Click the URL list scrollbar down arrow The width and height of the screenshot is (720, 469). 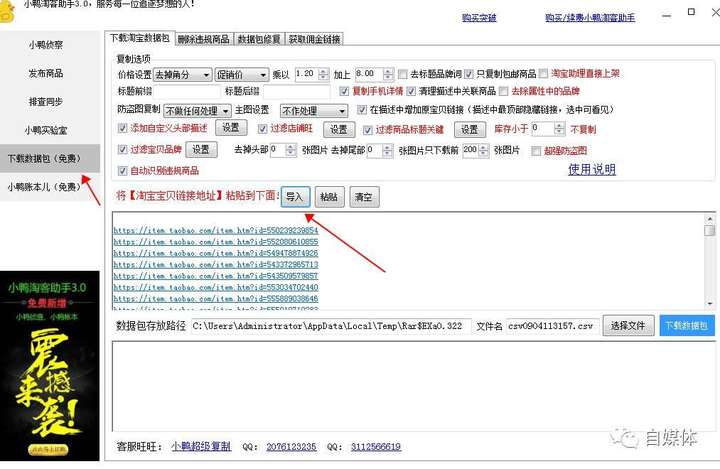pos(709,303)
